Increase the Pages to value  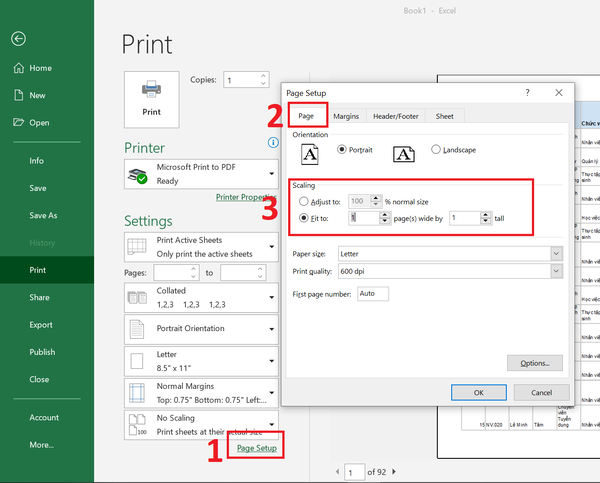point(260,269)
